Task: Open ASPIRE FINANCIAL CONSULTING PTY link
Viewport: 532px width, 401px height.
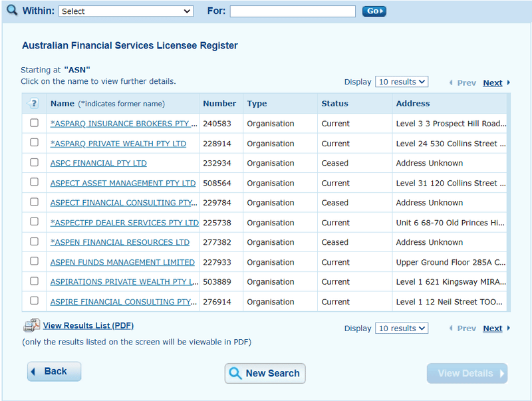Action: 124,302
